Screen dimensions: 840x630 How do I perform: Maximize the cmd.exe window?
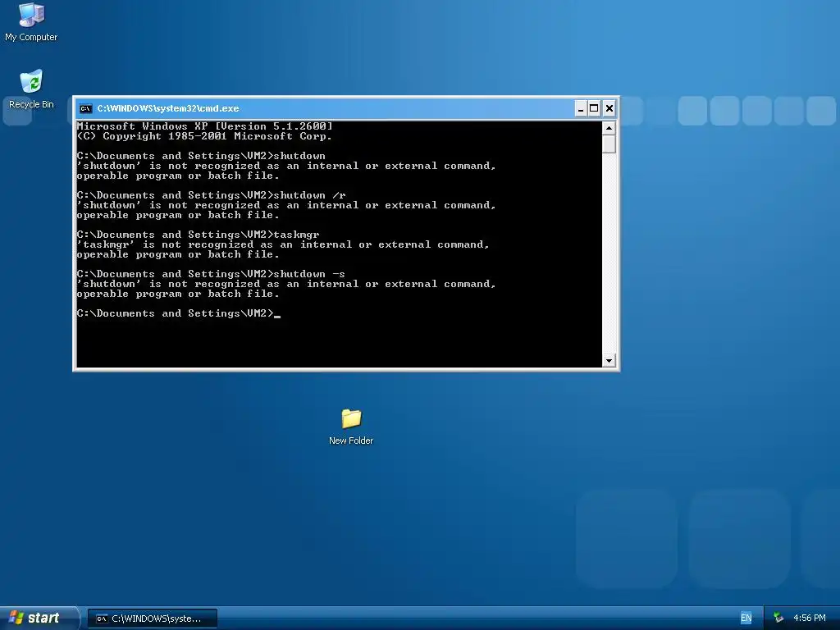pyautogui.click(x=594, y=109)
